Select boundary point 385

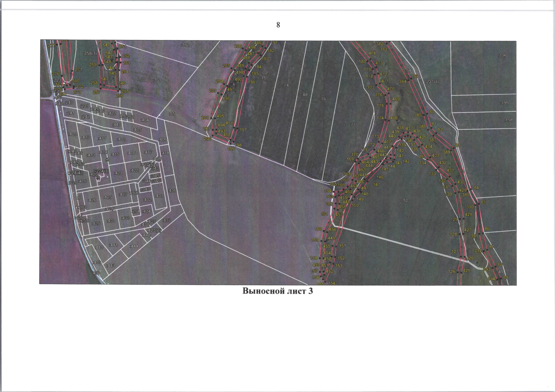pyautogui.click(x=418, y=115)
